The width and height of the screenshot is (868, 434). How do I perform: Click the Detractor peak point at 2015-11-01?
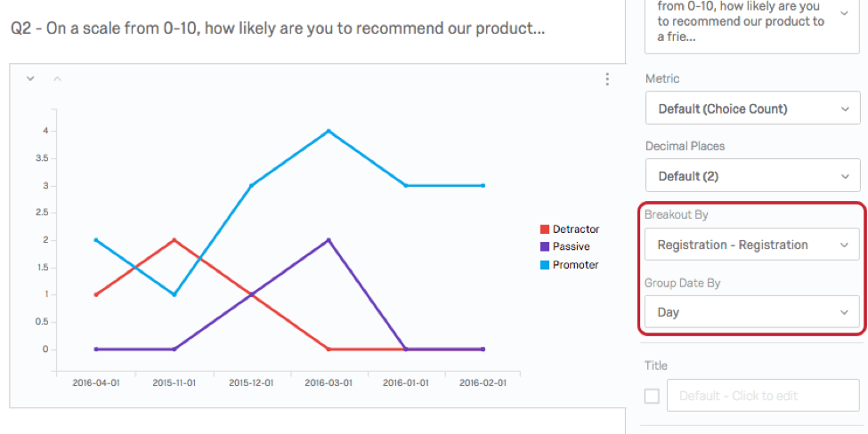coord(174,240)
